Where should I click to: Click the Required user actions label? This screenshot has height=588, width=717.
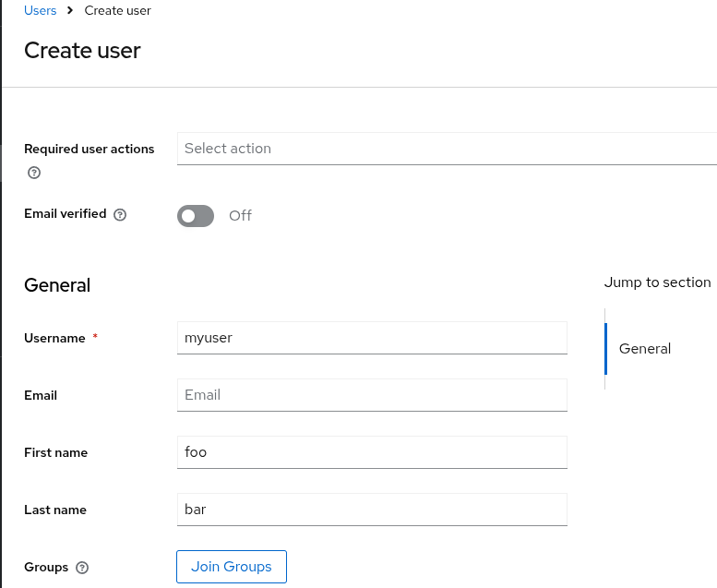[89, 149]
